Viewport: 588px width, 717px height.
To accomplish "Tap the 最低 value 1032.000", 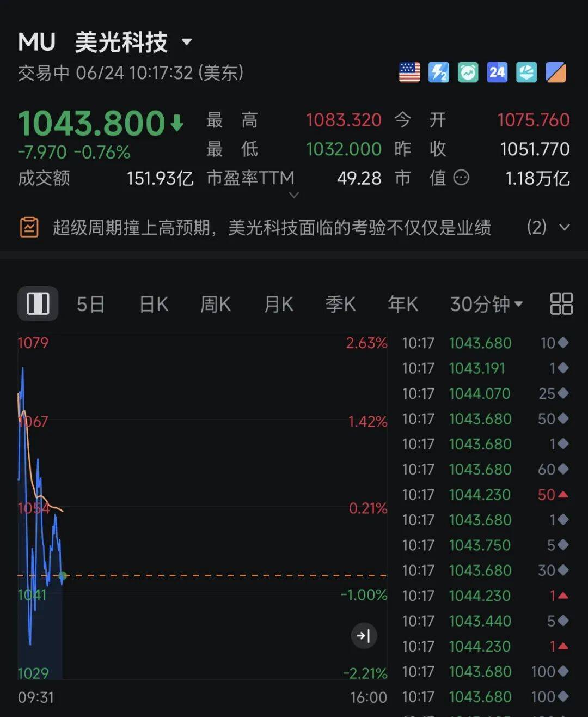I will click(x=344, y=149).
